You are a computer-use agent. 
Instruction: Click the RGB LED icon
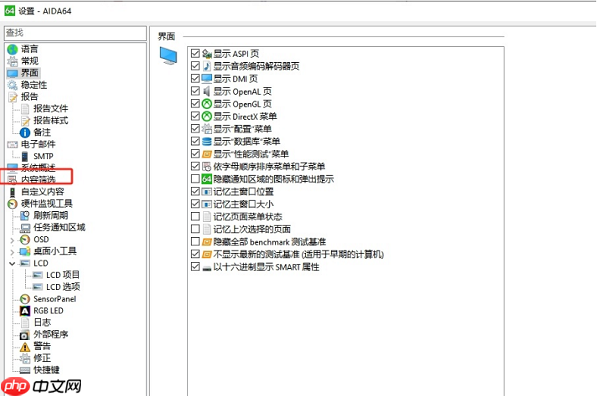pos(25,311)
